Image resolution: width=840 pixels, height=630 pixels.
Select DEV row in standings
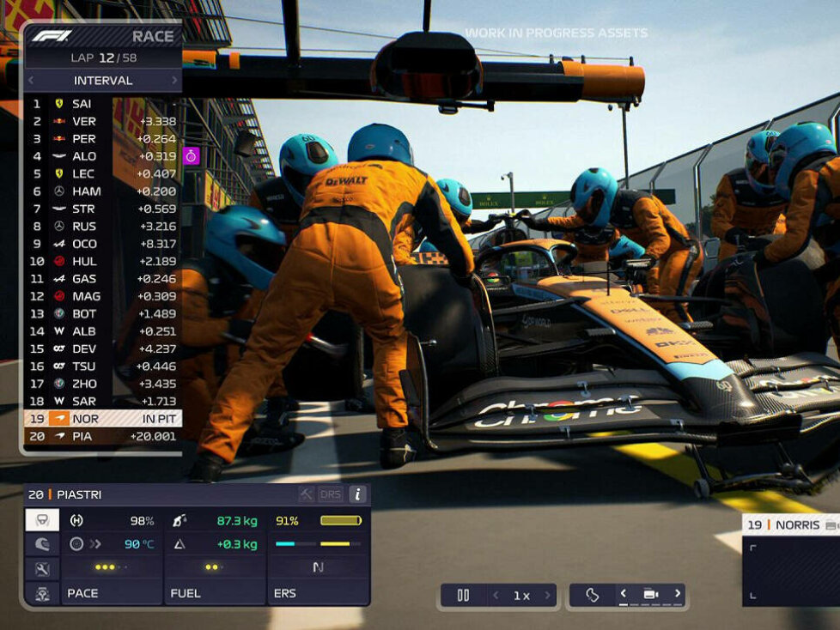click(103, 348)
